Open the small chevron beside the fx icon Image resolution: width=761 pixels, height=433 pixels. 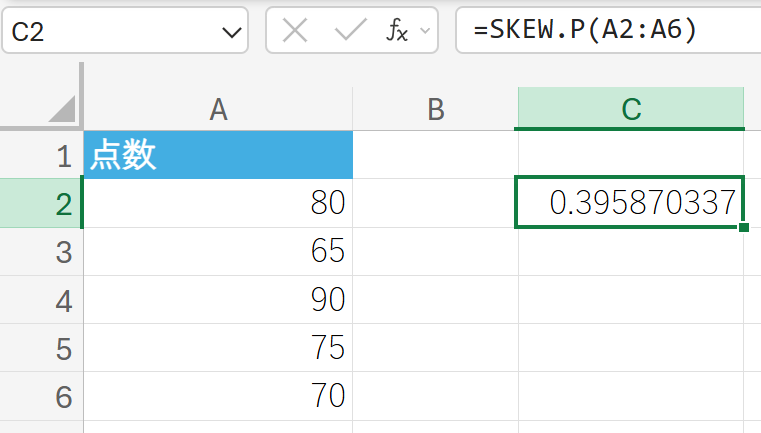click(425, 32)
